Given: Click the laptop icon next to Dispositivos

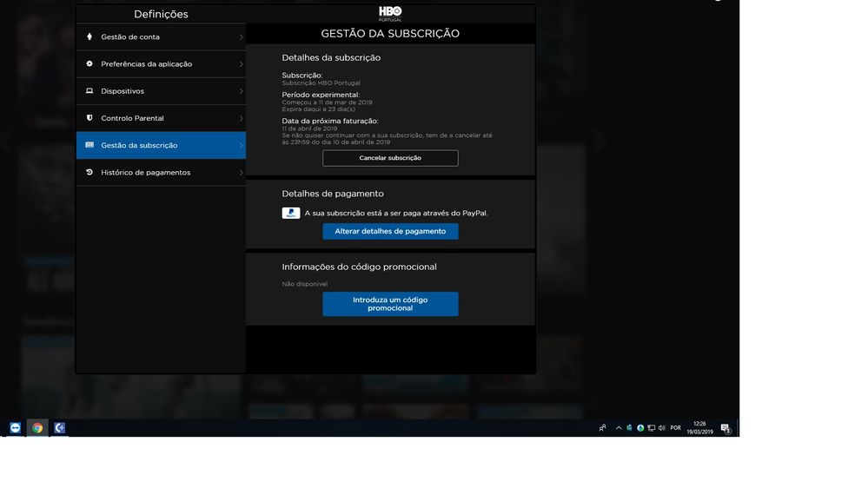Looking at the screenshot, I should click(89, 91).
